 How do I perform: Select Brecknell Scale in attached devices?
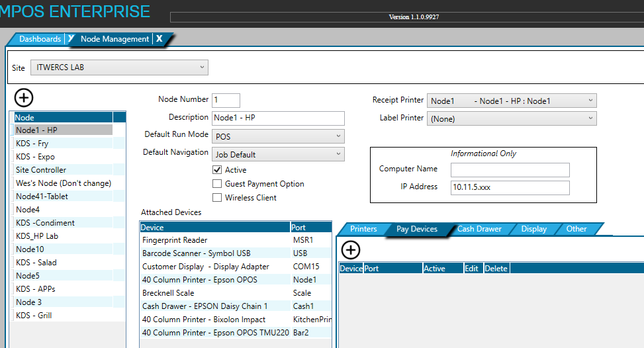tap(169, 293)
